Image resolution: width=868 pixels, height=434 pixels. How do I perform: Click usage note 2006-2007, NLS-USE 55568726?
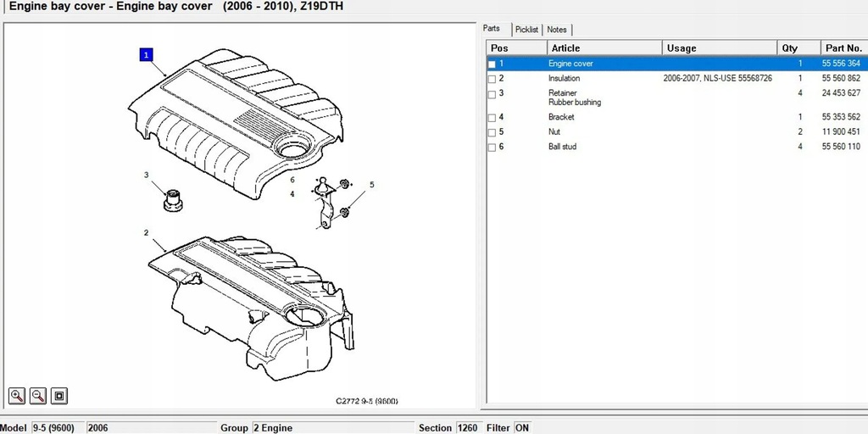717,79
